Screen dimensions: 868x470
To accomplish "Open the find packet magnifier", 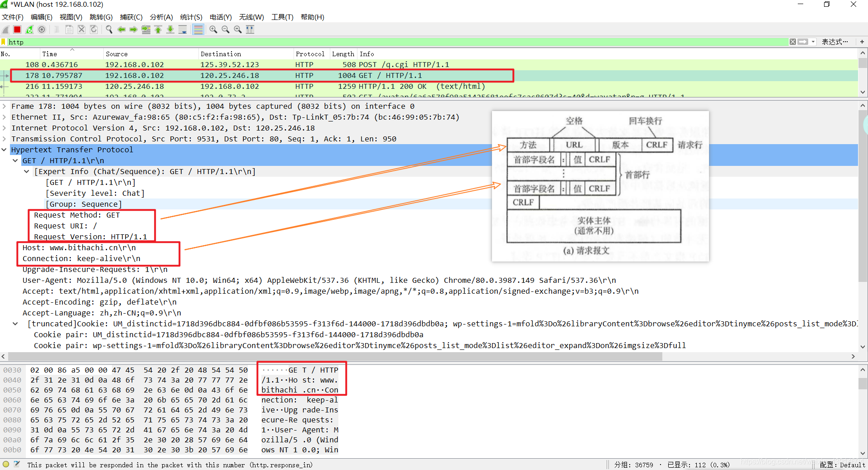I will 109,29.
